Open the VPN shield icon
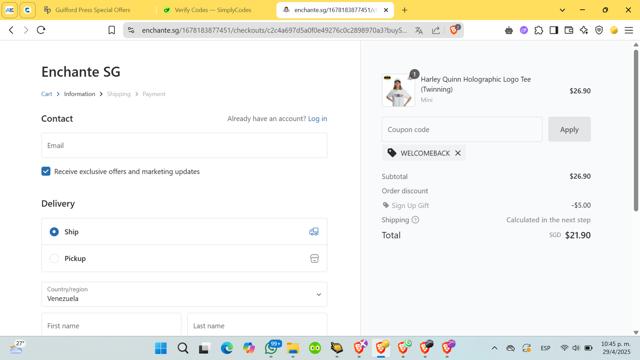Image resolution: width=640 pixels, height=360 pixels. (599, 30)
